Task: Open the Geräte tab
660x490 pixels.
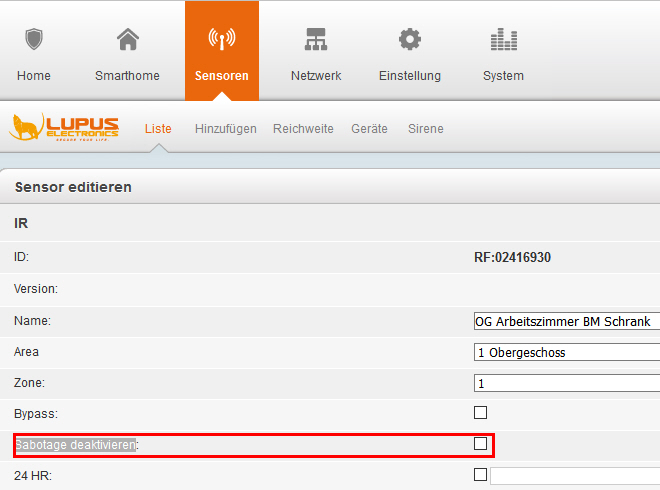Action: coord(370,129)
